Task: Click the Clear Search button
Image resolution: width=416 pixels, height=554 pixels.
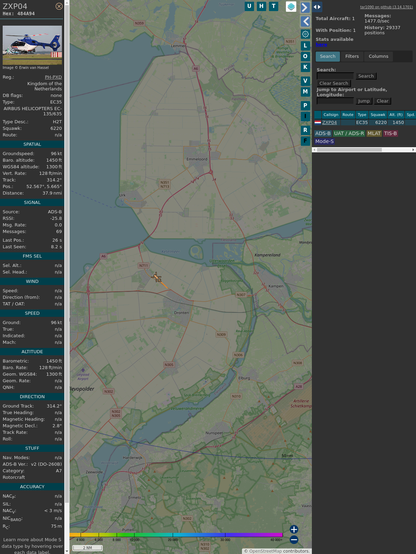Action: [x=334, y=83]
